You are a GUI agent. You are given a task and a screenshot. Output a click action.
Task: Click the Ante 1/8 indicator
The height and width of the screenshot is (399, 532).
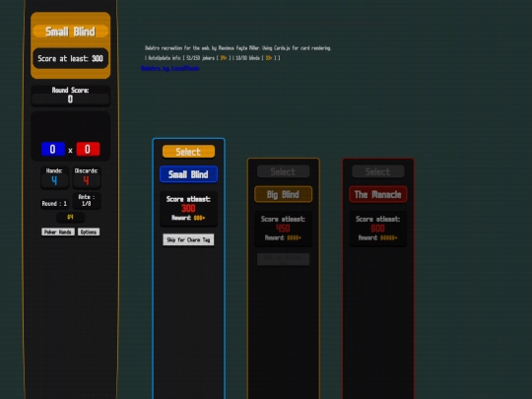point(86,200)
